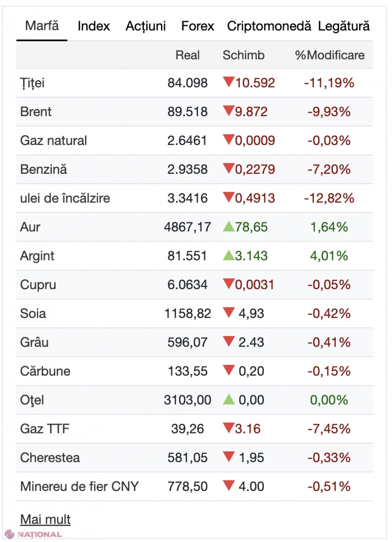The width and height of the screenshot is (392, 542).
Task: Select the ulei de încălzire row label
Action: tap(65, 198)
